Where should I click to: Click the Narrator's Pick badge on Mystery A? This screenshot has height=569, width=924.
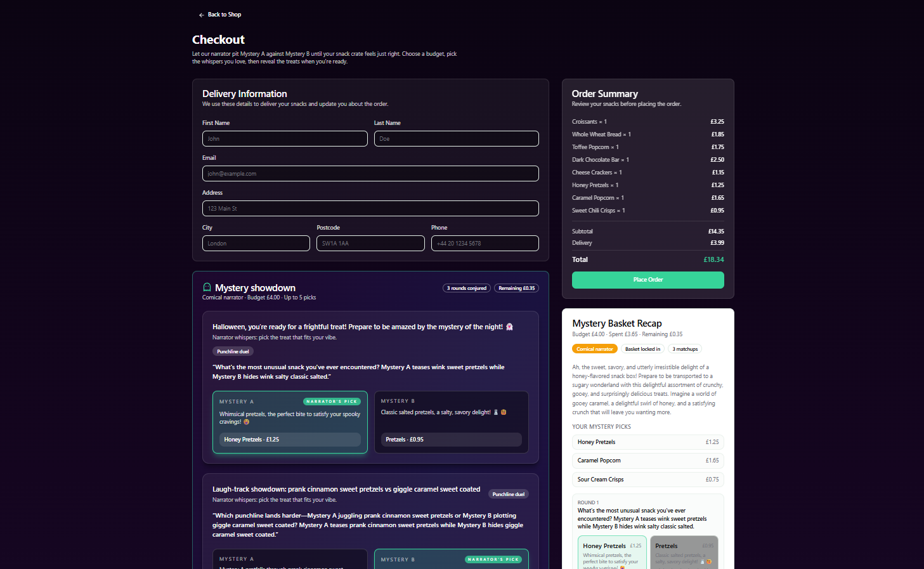coord(332,402)
